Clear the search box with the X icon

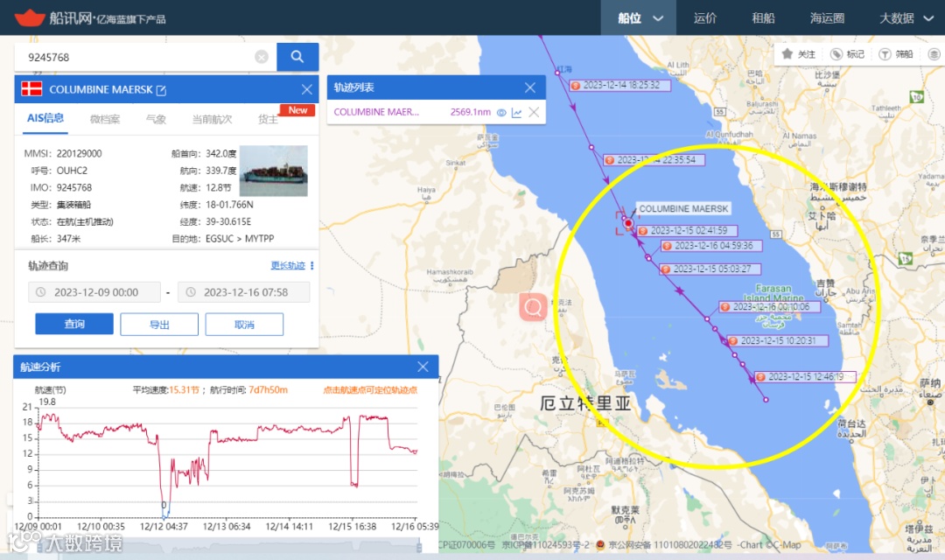point(262,57)
